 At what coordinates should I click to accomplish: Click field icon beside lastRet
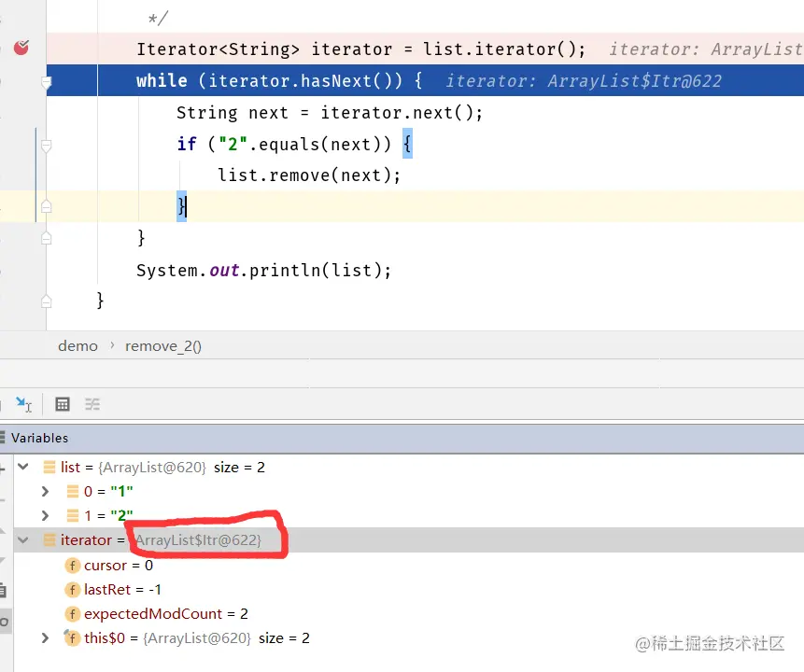click(x=72, y=590)
